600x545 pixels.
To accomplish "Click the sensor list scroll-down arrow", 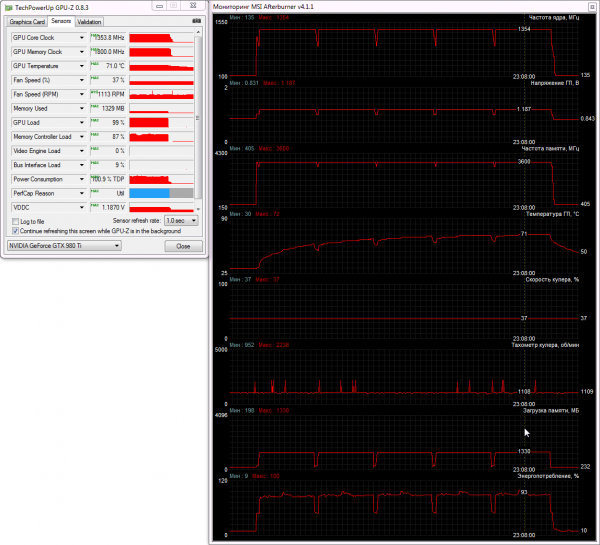I will [198, 209].
